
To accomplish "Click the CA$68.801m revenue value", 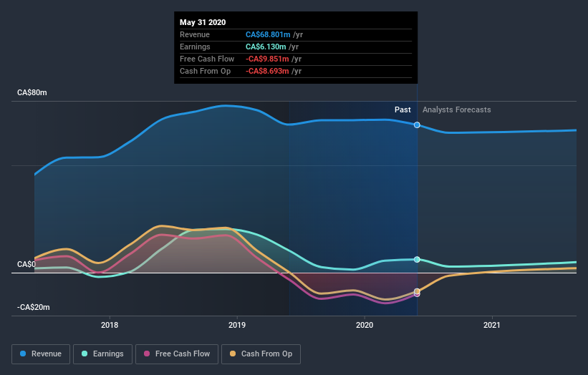I will click(x=268, y=34).
